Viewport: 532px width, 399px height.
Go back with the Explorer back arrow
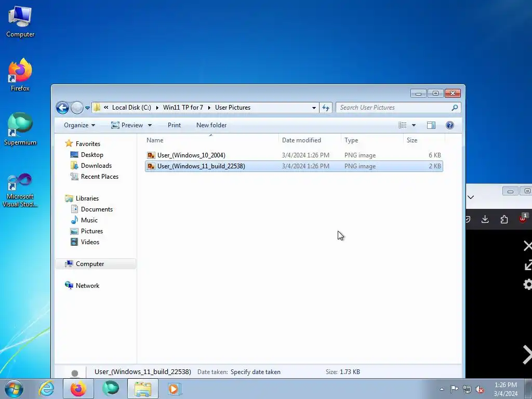pyautogui.click(x=62, y=108)
